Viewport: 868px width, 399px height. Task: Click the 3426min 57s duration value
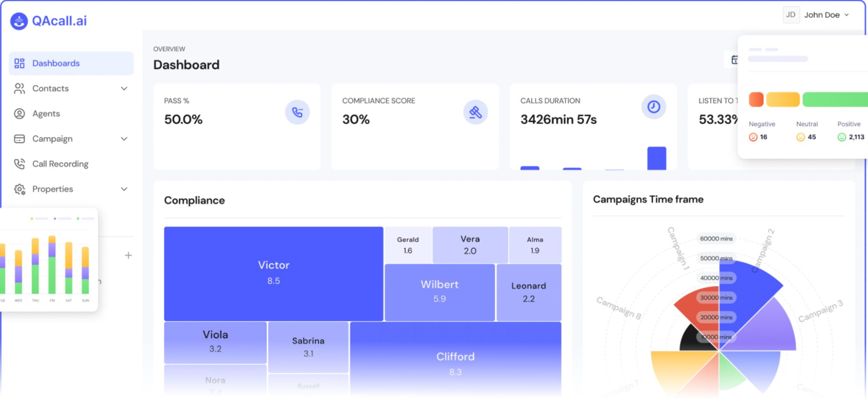pos(559,120)
